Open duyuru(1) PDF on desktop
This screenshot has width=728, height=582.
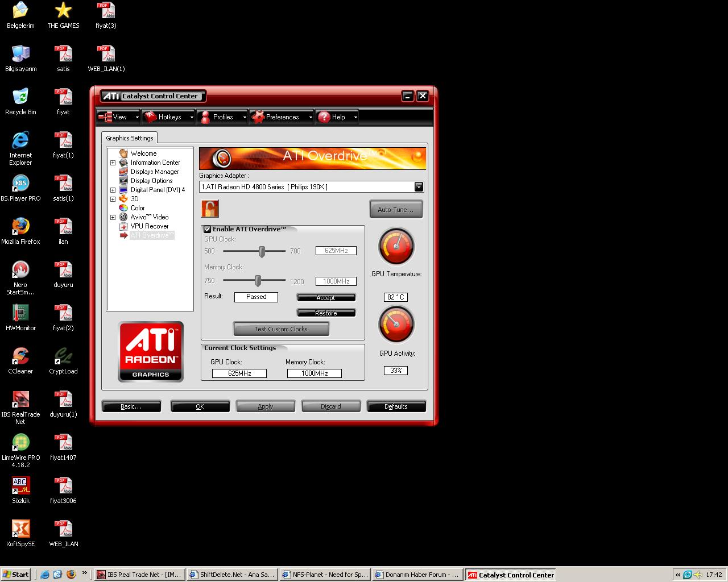point(63,404)
